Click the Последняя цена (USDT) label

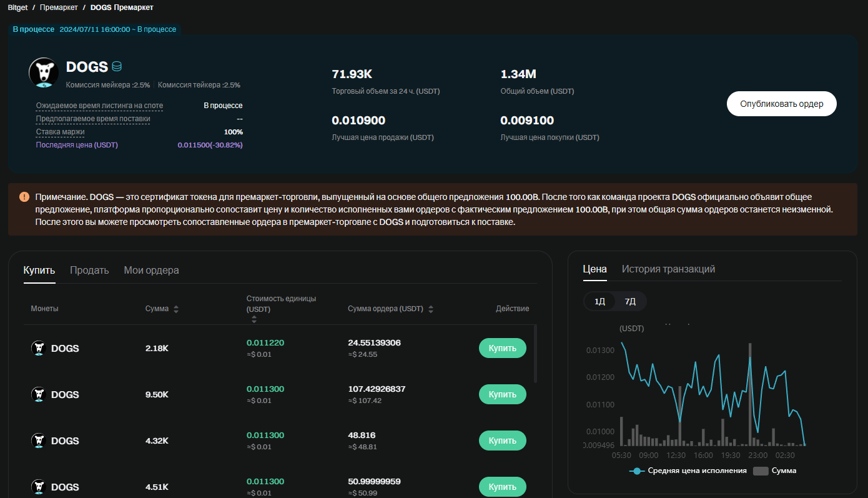tap(77, 145)
